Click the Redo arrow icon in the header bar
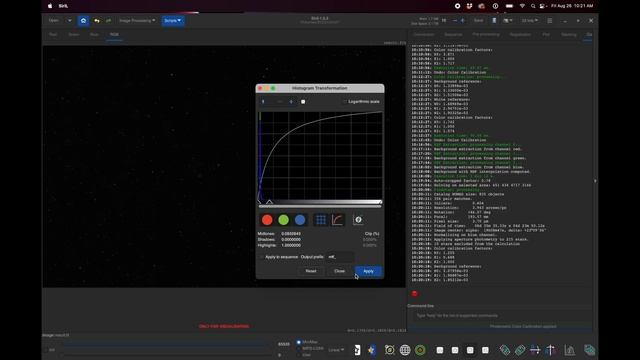Screen dimensions: 640x360 (108, 20)
